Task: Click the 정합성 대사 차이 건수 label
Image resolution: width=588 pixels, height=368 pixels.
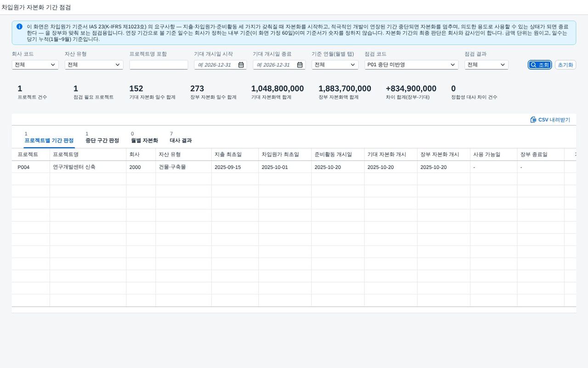Action: [474, 98]
